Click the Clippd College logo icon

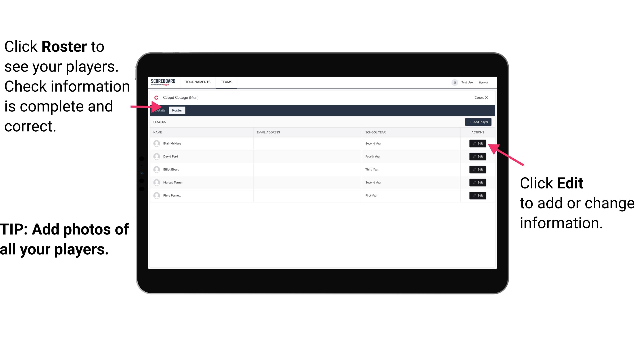pyautogui.click(x=156, y=97)
